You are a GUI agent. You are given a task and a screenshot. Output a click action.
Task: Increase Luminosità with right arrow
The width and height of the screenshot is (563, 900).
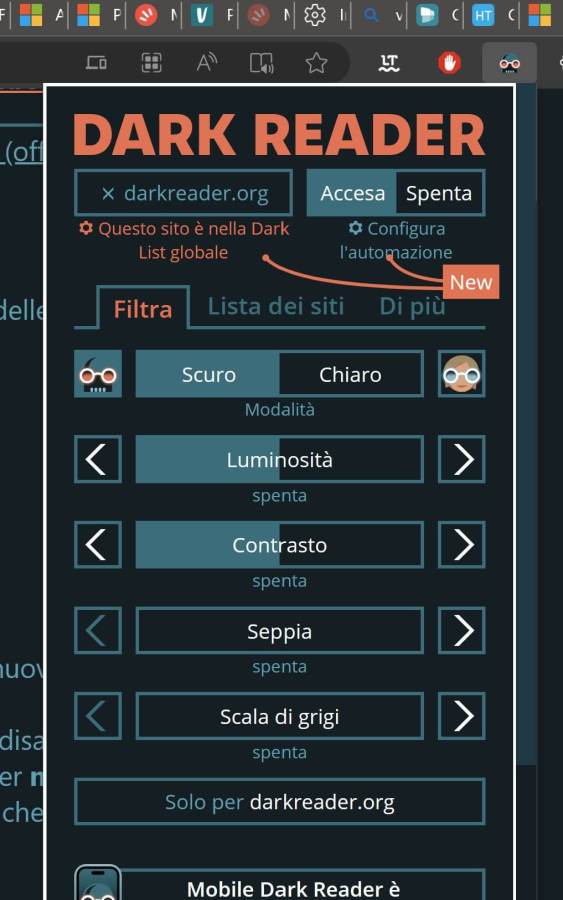461,459
